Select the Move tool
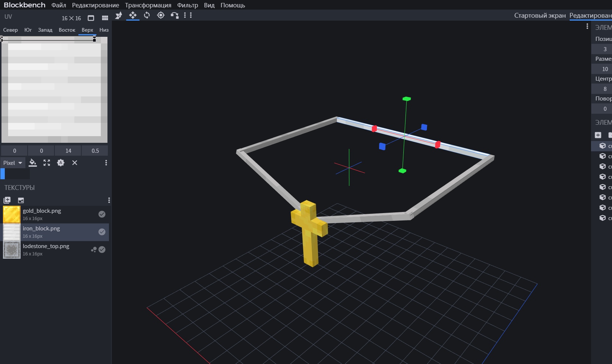This screenshot has width=612, height=364. [132, 15]
